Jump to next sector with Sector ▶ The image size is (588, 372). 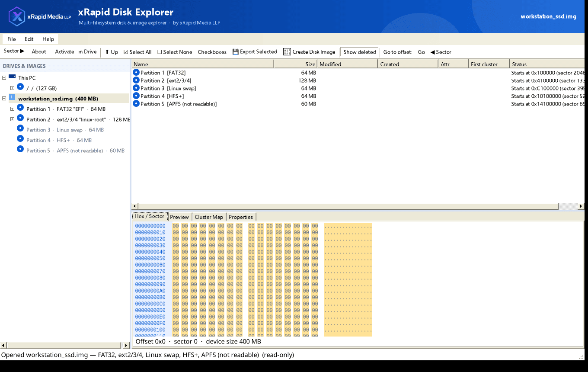(14, 51)
